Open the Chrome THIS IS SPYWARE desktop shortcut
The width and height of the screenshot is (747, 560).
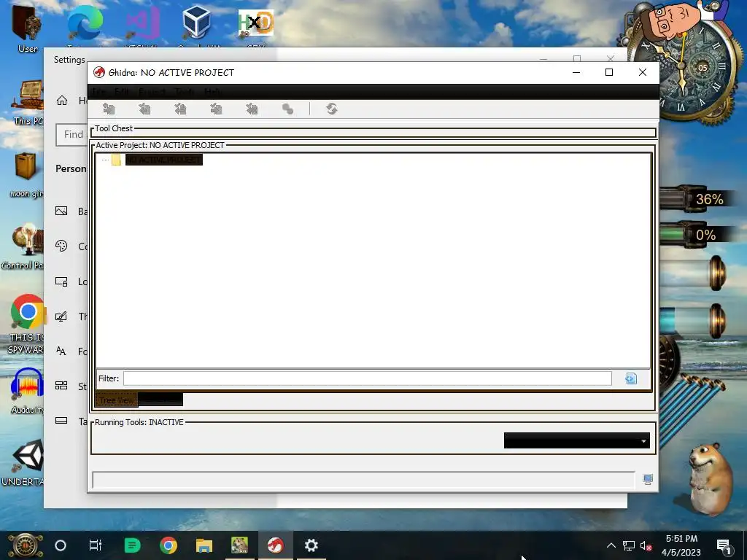click(x=26, y=324)
